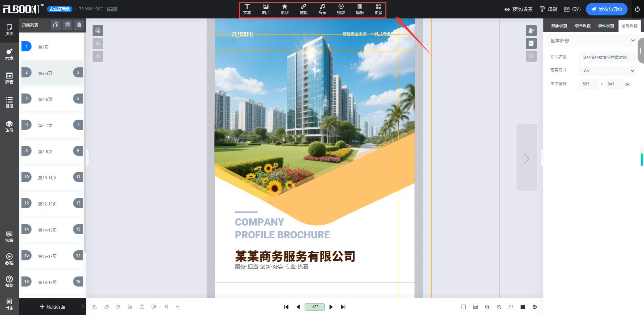The width and height of the screenshot is (644, 315).
Task: Open the 图片 (image) insertion tool
Action: [x=266, y=9]
